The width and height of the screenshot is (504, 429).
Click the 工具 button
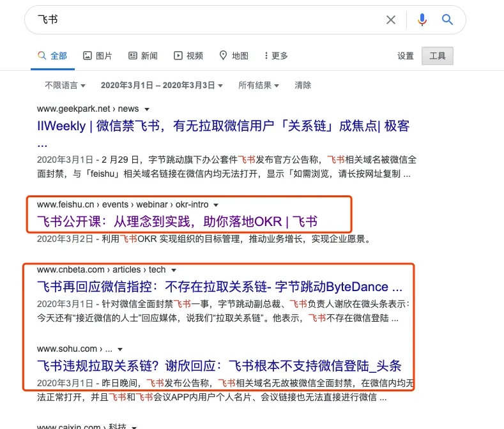[438, 56]
